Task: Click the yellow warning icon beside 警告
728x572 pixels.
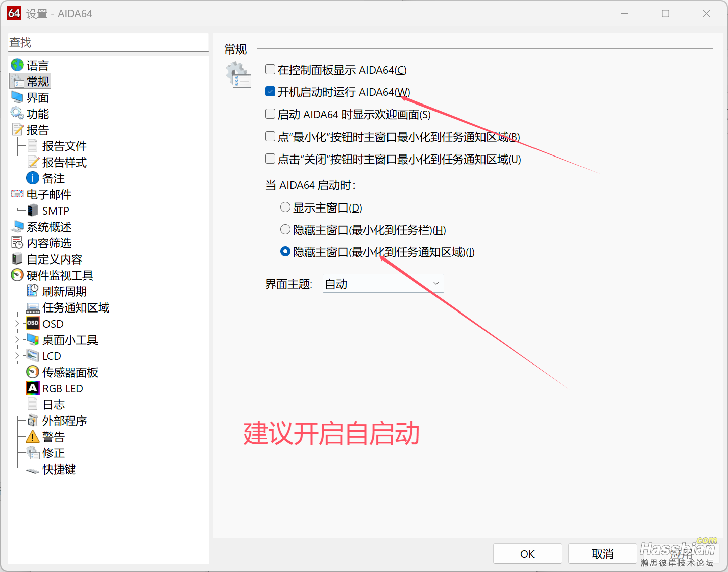Action: pyautogui.click(x=33, y=437)
